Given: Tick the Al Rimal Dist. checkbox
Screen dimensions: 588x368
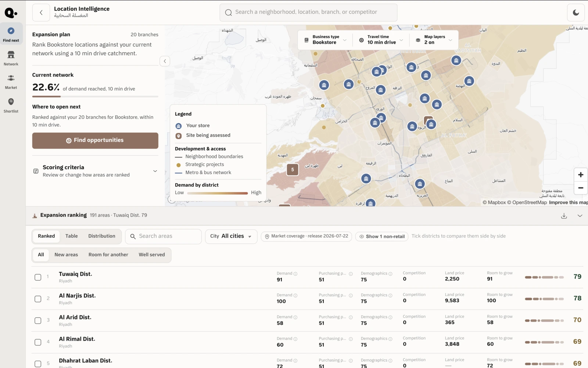Looking at the screenshot, I should click(x=38, y=342).
